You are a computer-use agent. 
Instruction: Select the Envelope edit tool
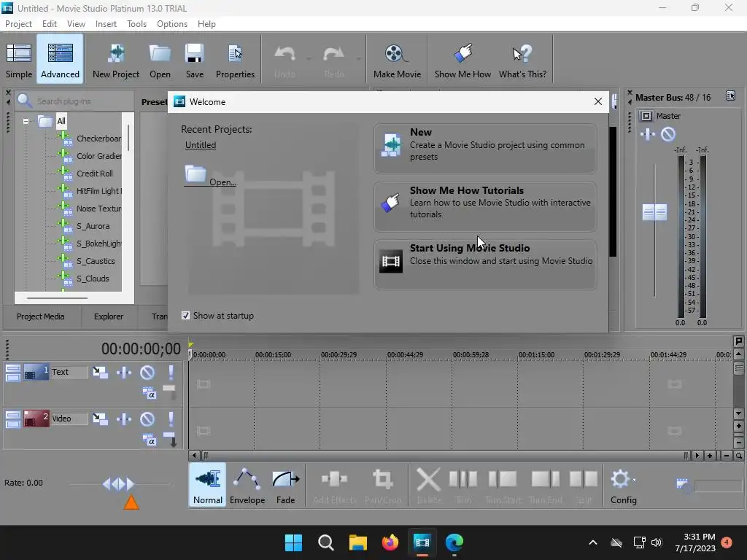pyautogui.click(x=247, y=486)
